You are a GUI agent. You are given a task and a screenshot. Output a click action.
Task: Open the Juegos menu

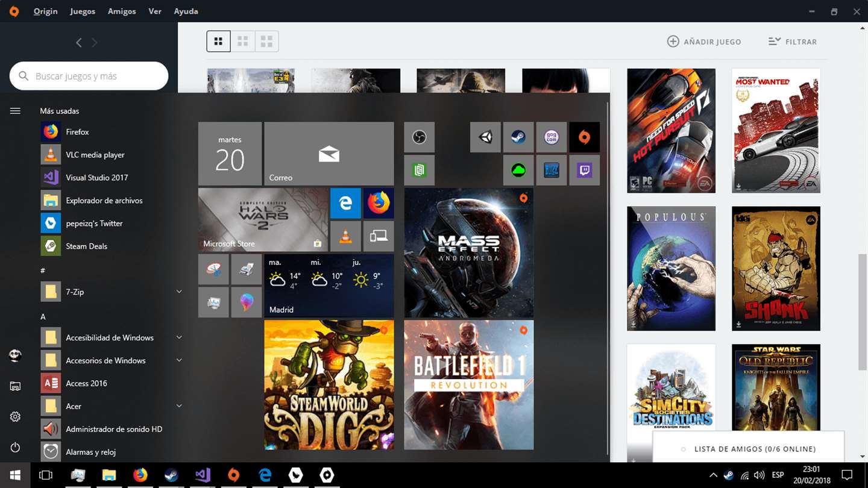[83, 11]
